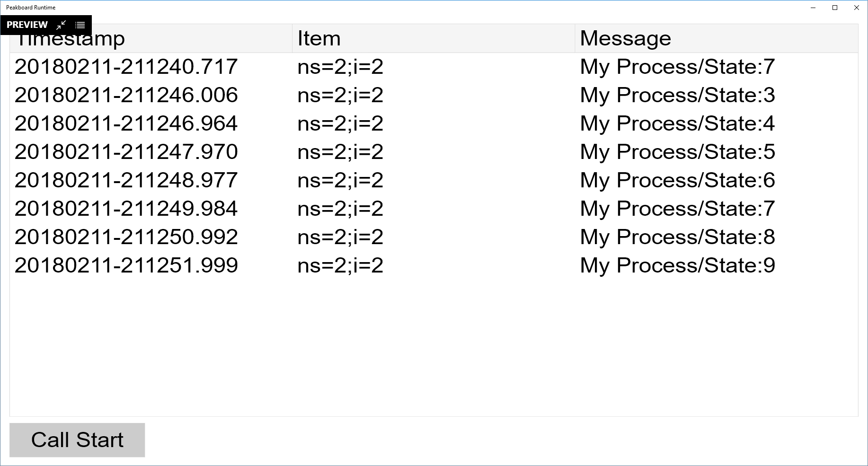Viewport: 868px width, 466px height.
Task: Click the entry showing My Process/State:3
Action: 678,95
